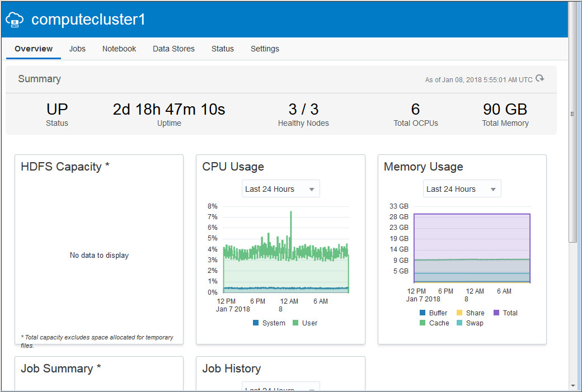The image size is (582, 392).
Task: Switch to the Notebook tab
Action: [x=119, y=49]
